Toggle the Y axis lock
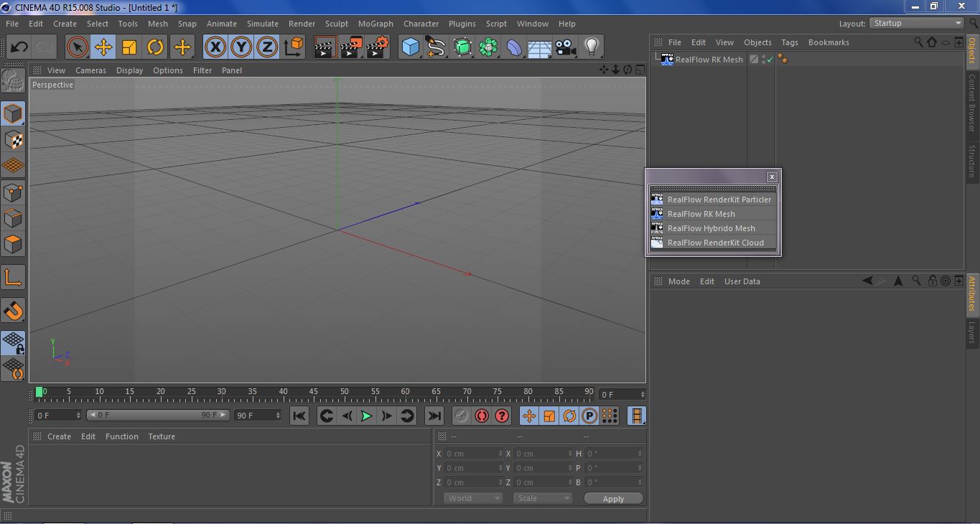This screenshot has height=524, width=980. click(241, 47)
